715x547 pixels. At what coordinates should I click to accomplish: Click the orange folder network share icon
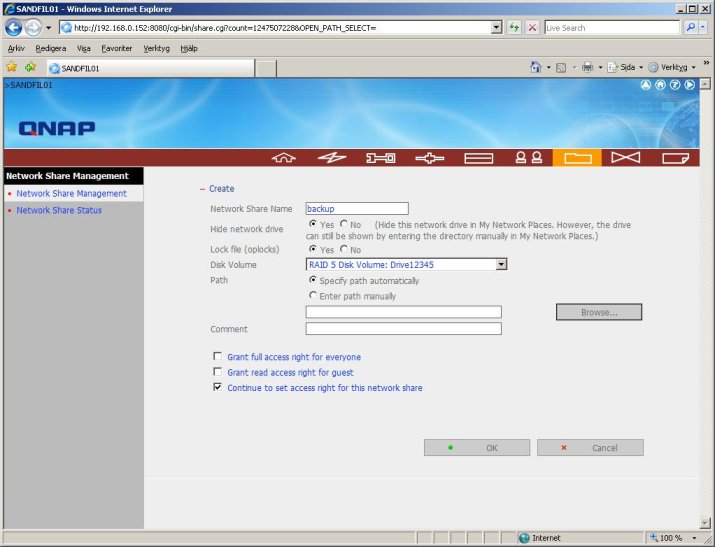pos(577,158)
